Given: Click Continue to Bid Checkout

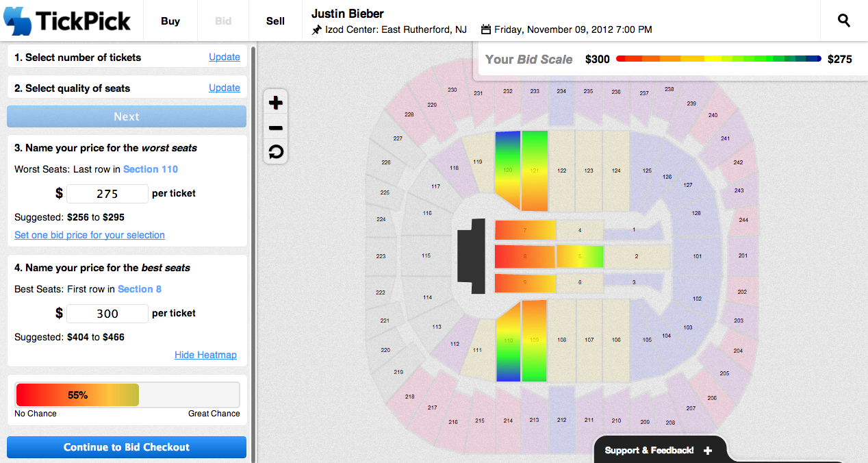Looking at the screenshot, I should click(x=126, y=447).
